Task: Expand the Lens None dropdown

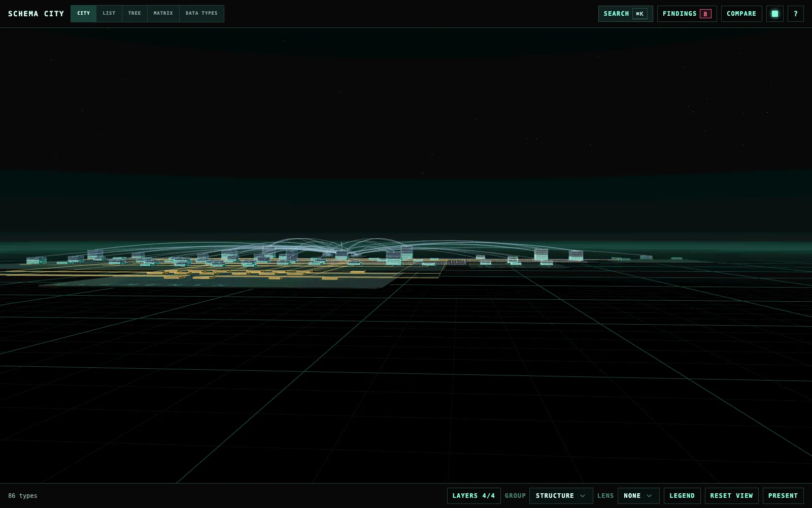Action: 638,496
